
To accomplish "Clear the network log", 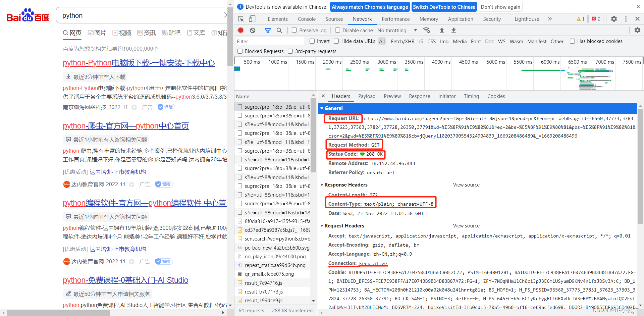I will pos(253,30).
